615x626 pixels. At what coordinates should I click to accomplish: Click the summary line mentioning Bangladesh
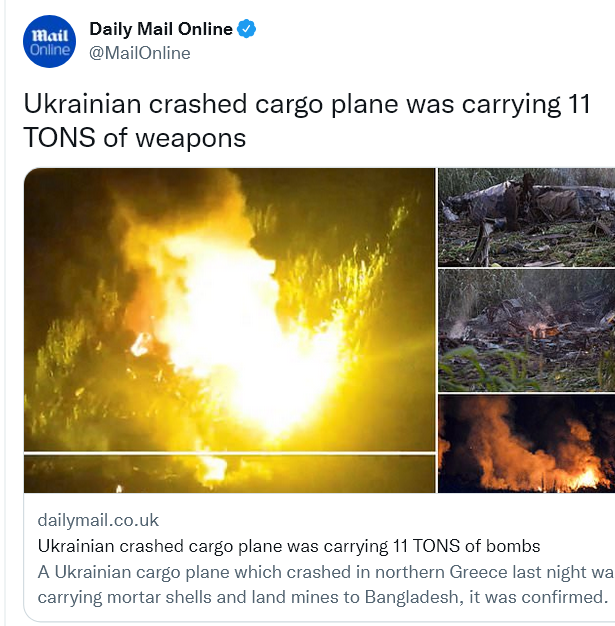click(x=323, y=597)
